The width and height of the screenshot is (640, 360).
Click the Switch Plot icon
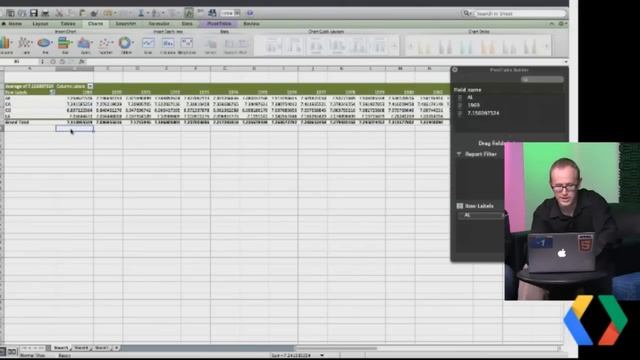pos(236,45)
